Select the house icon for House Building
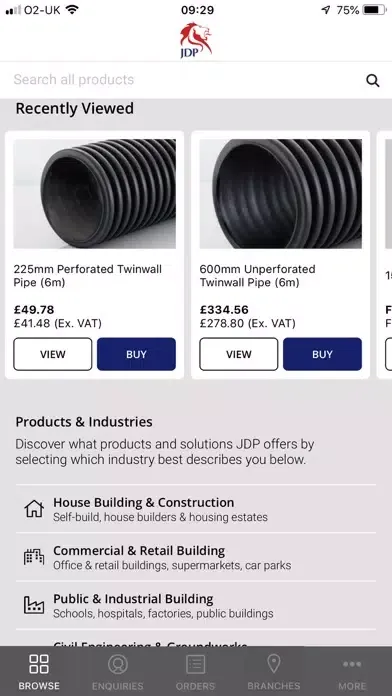 (x=34, y=509)
